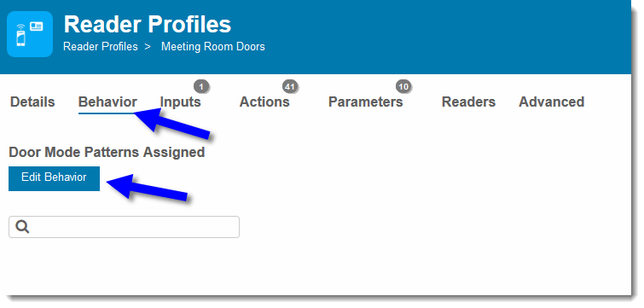This screenshot has height=308, width=644.
Task: Switch to the Inputs tab
Action: click(x=180, y=102)
